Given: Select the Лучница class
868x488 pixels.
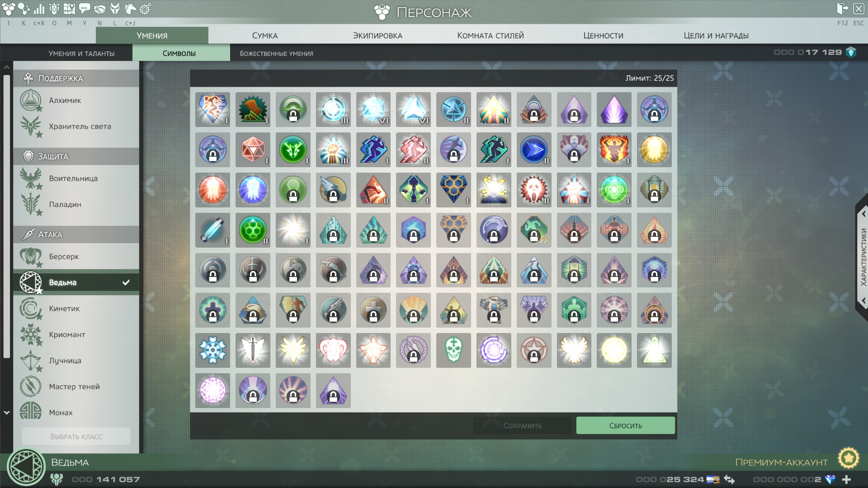Looking at the screenshot, I should [76, 361].
